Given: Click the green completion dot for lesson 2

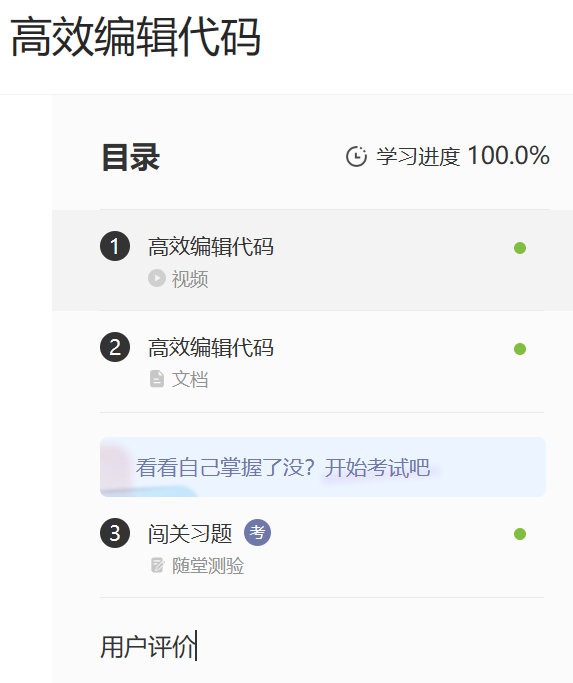Looking at the screenshot, I should tap(520, 349).
